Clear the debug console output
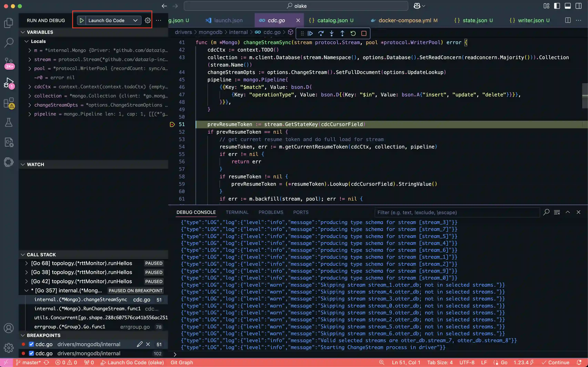588x367 pixels. click(x=557, y=212)
